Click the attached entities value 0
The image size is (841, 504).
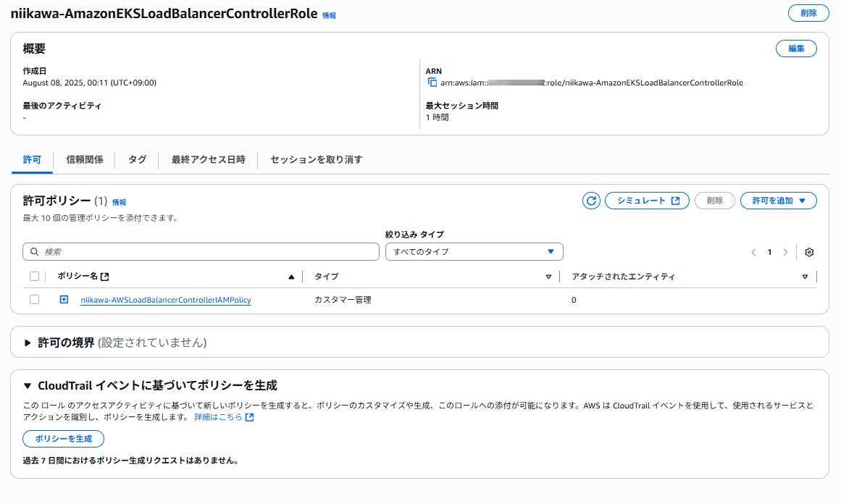(x=574, y=300)
